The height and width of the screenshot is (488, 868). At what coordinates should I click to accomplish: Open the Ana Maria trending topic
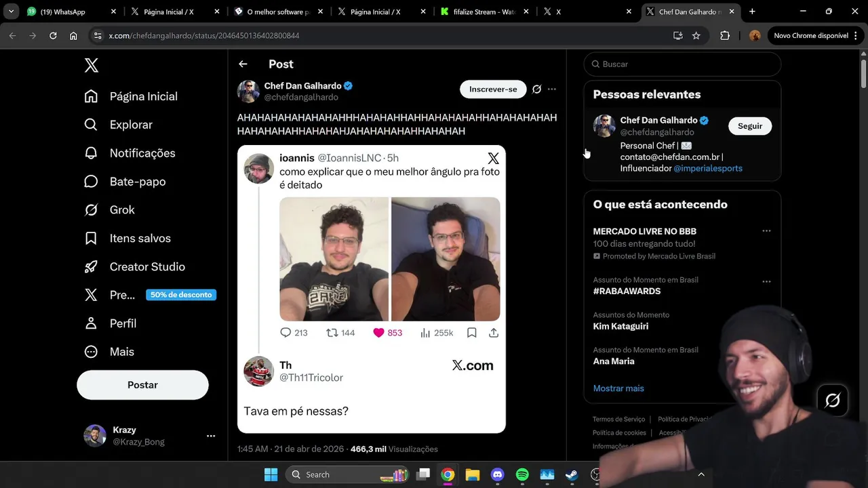coord(614,361)
